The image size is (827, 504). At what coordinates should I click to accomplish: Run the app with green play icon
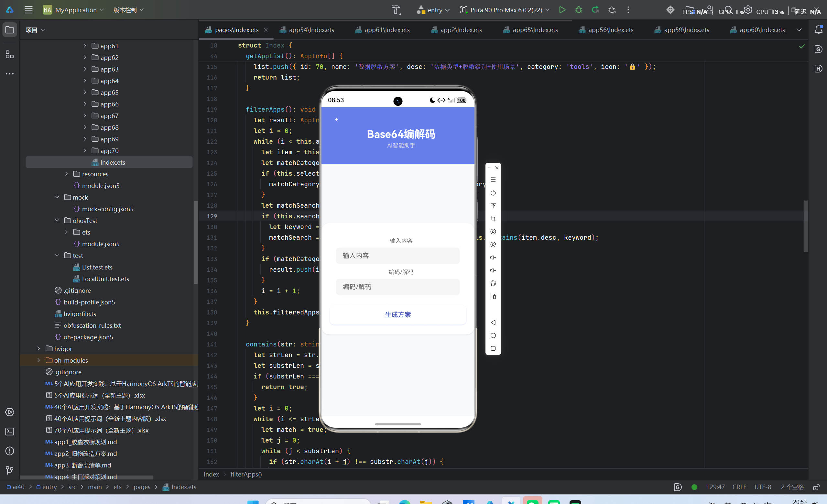point(562,10)
